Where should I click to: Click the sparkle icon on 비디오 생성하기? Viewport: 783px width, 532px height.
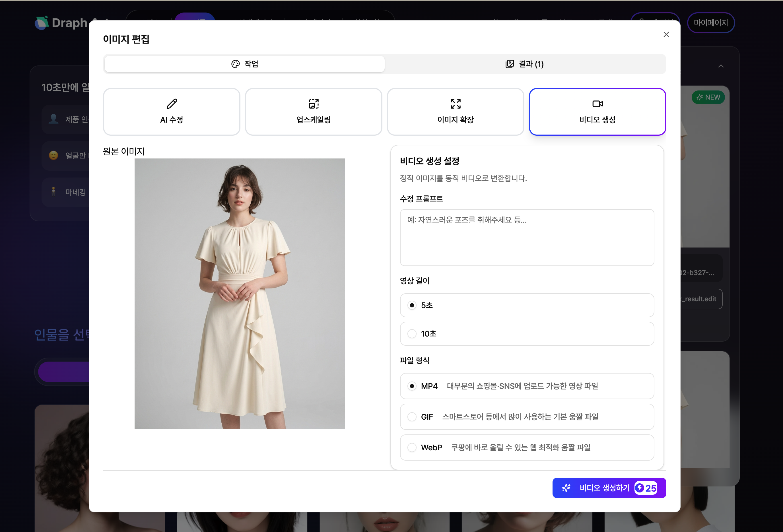point(566,488)
